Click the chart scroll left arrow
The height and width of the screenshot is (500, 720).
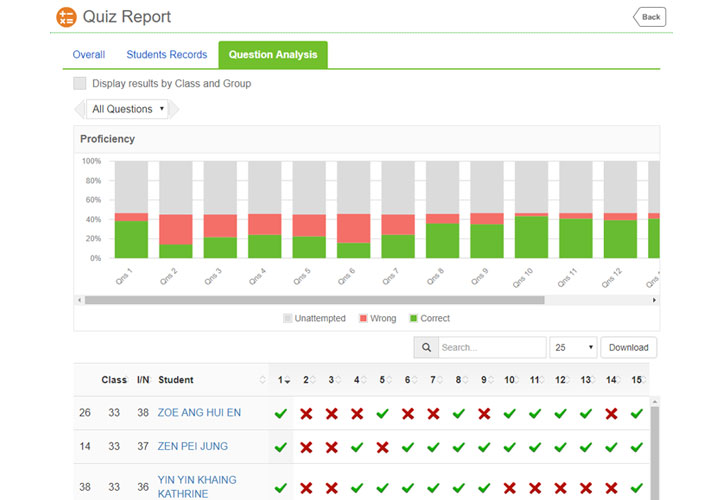point(79,300)
